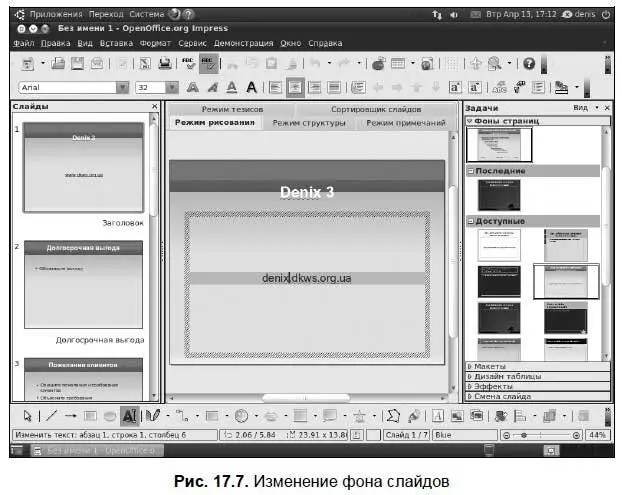Collapse the Доступные group

pos(470,221)
